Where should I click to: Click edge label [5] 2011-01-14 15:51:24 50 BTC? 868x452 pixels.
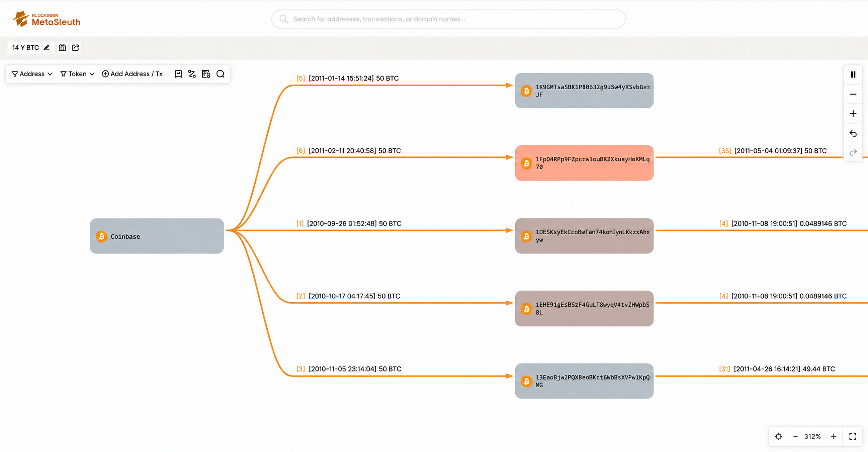pos(347,78)
